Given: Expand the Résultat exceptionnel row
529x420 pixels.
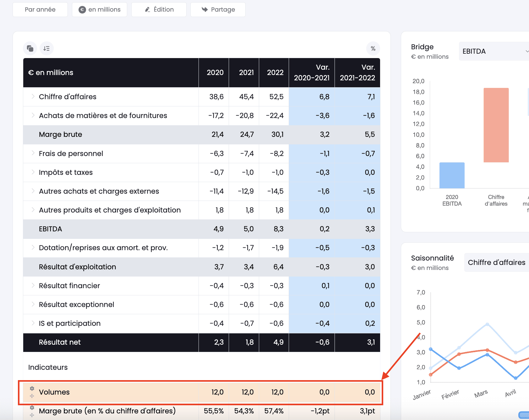Looking at the screenshot, I should [33, 304].
